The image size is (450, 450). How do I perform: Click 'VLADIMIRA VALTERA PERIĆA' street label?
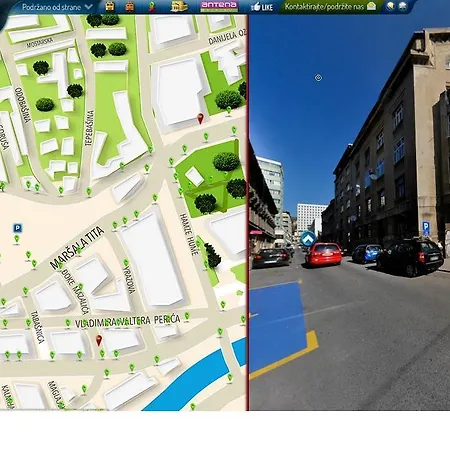pyautogui.click(x=127, y=321)
